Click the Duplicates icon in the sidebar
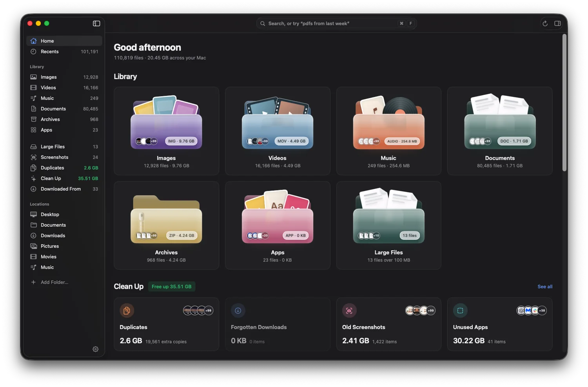Viewport: 588px width, 387px height. coord(34,168)
